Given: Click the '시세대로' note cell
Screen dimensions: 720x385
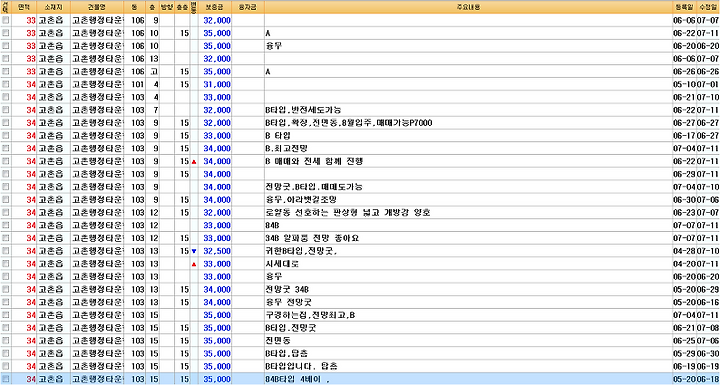Looking at the screenshot, I should click(282, 264).
